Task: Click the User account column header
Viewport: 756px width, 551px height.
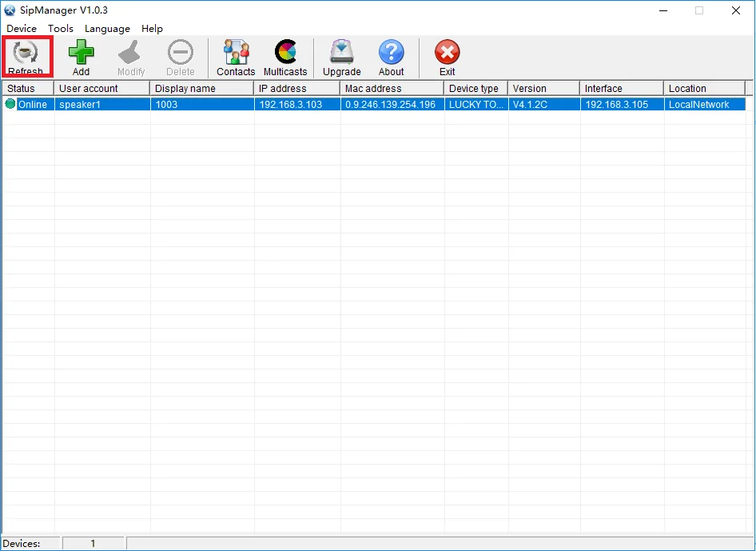Action: [101, 88]
